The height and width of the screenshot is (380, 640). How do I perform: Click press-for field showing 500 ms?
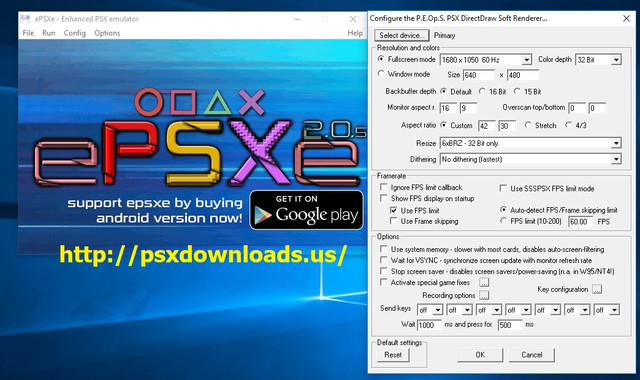pyautogui.click(x=510, y=325)
